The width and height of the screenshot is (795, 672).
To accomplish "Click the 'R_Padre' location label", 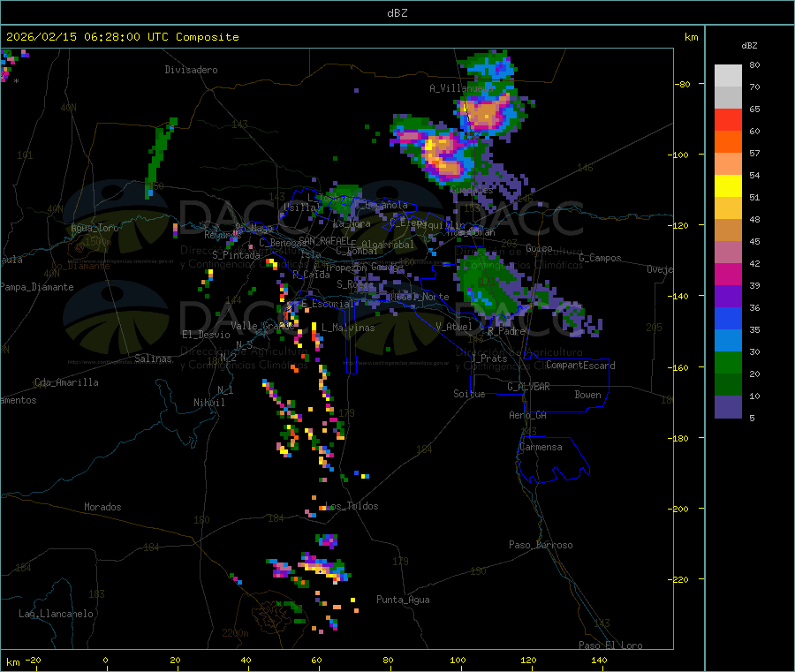I will pyautogui.click(x=506, y=331).
